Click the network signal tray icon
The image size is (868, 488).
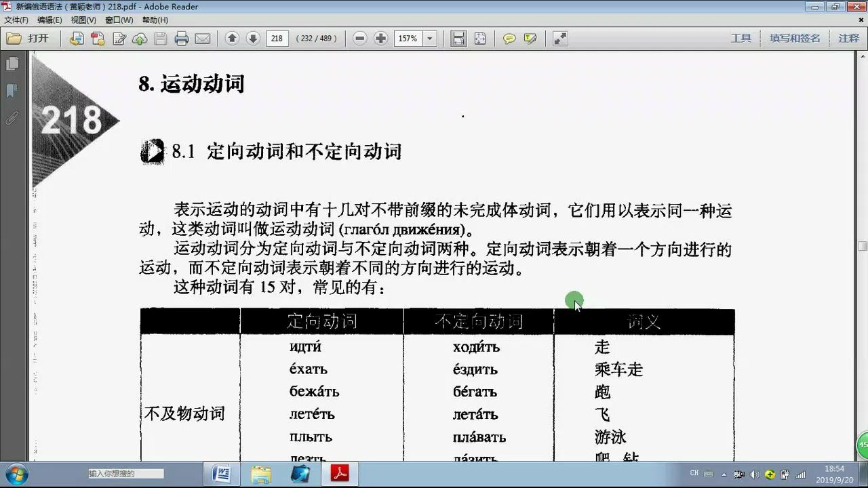coord(800,474)
